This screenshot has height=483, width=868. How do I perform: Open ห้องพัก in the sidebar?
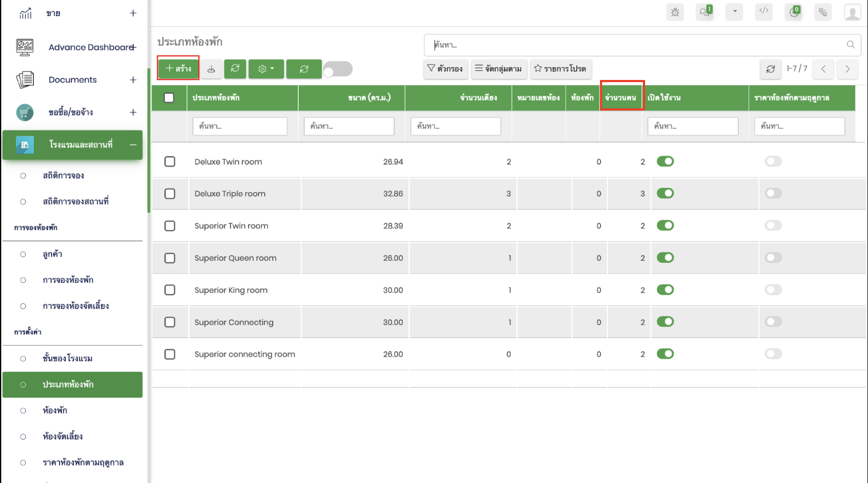tap(55, 411)
